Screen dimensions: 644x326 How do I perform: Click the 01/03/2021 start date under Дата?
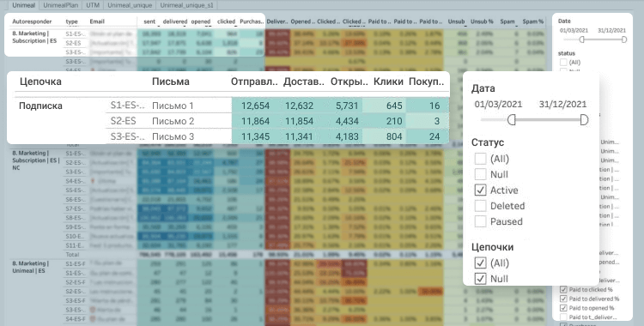coord(498,105)
